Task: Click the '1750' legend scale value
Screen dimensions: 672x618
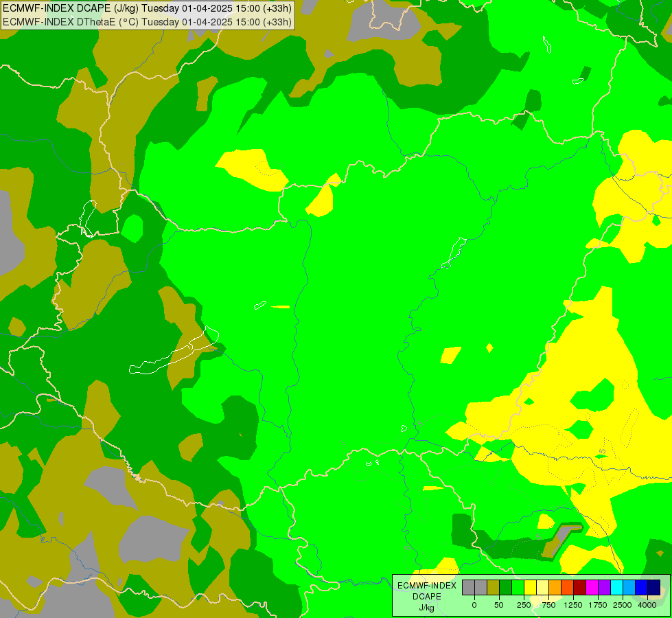Action: pyautogui.click(x=598, y=605)
